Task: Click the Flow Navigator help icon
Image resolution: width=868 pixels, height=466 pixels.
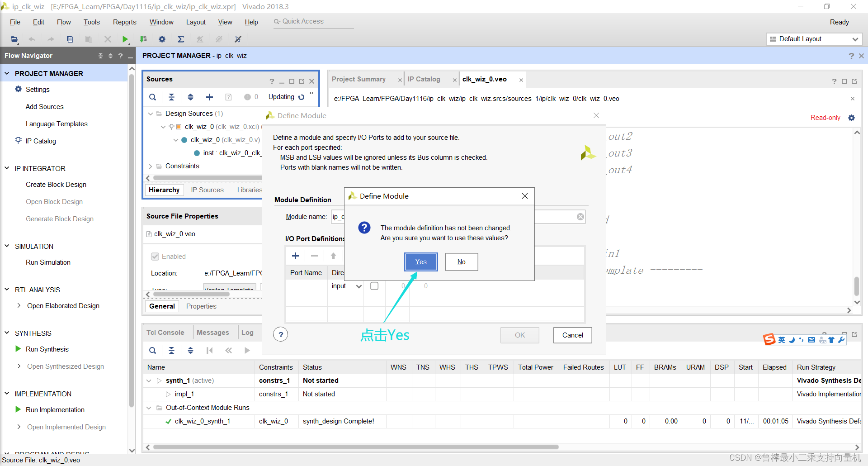Action: pos(120,56)
